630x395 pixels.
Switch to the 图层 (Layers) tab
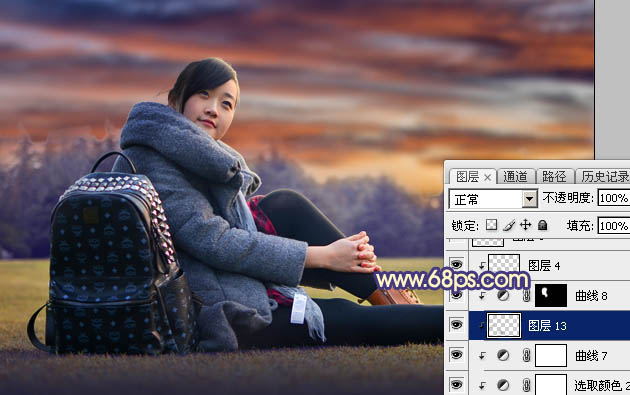click(467, 176)
